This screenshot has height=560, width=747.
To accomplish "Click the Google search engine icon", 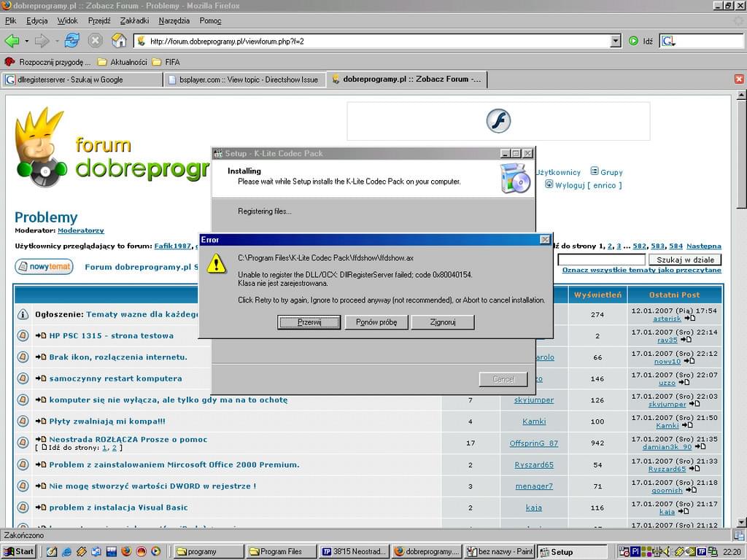I will (x=668, y=41).
